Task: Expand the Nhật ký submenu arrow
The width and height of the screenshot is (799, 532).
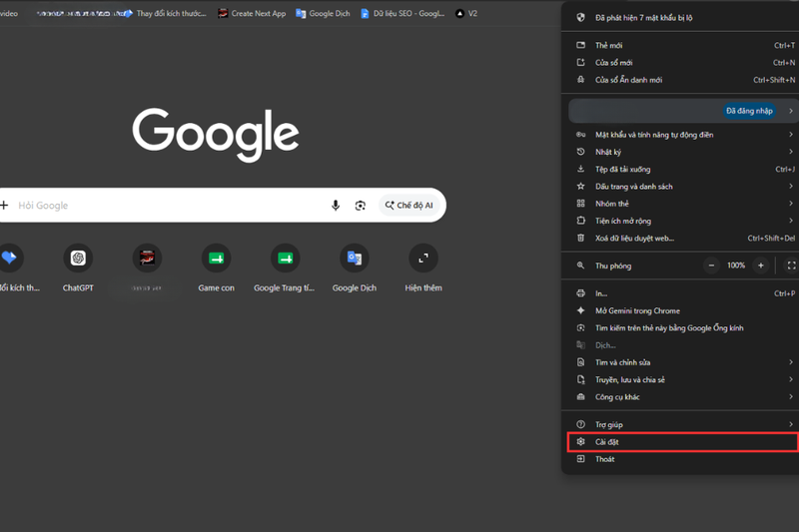Action: click(790, 152)
